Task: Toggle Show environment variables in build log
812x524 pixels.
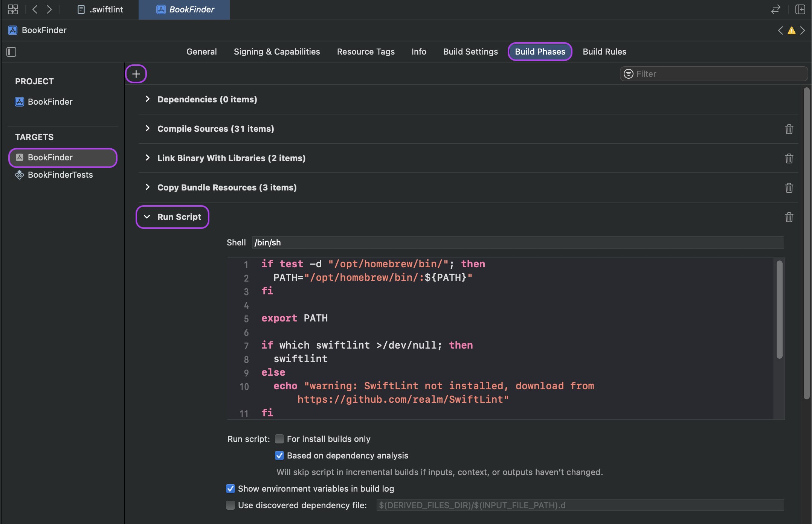Action: [x=230, y=489]
